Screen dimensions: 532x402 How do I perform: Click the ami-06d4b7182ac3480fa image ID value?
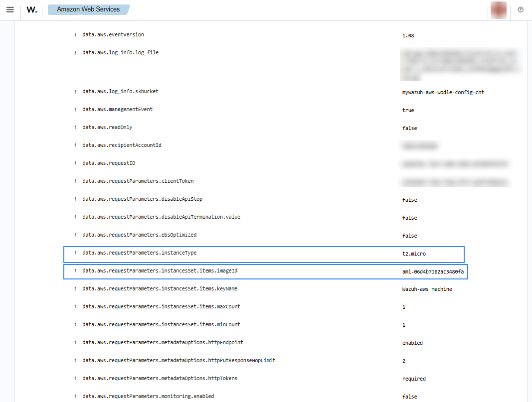coord(433,272)
